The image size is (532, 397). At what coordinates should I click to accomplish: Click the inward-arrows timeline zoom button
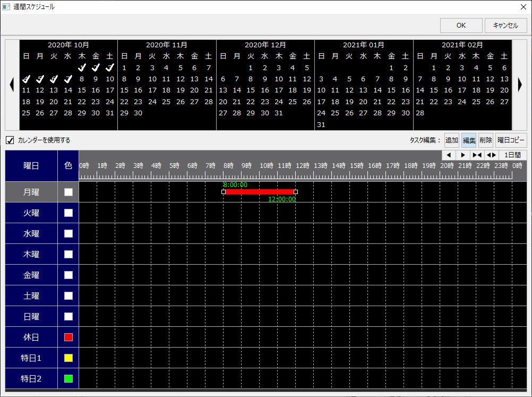click(x=477, y=155)
